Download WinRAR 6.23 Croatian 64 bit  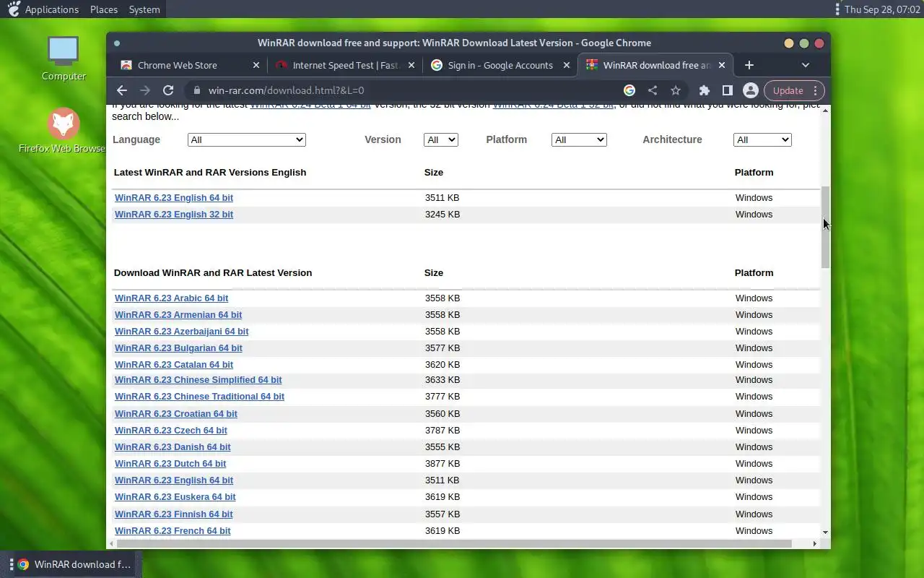click(176, 413)
